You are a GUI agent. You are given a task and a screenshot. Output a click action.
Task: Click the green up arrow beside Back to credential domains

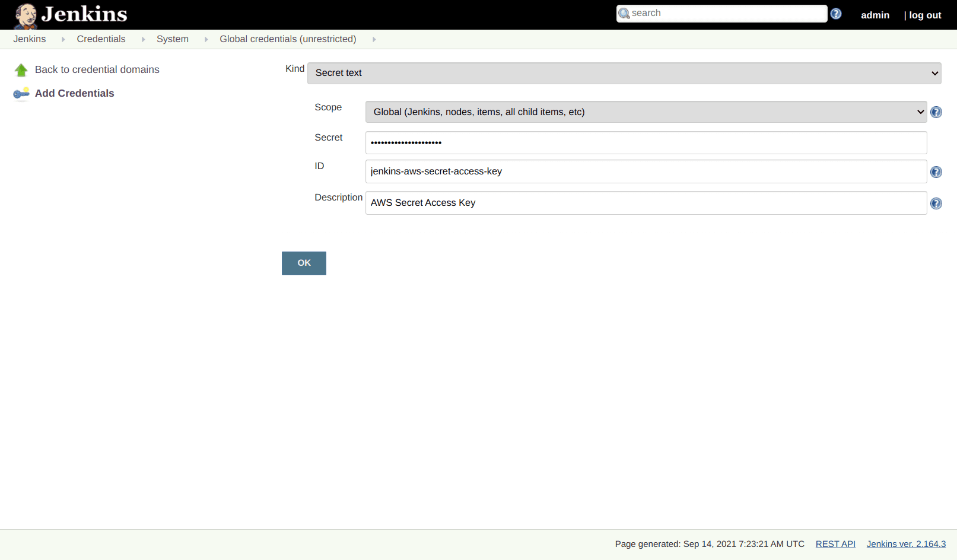[21, 69]
